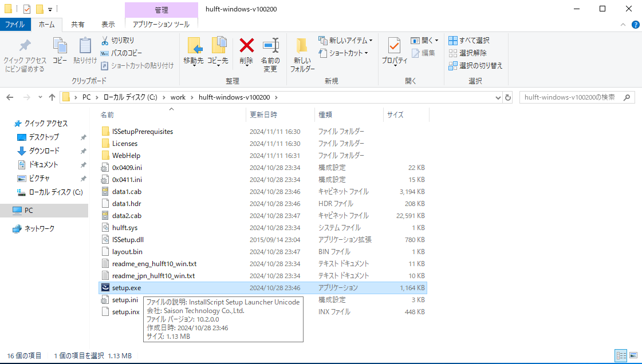Select the ISSetupPrerequisites folder

(143, 132)
